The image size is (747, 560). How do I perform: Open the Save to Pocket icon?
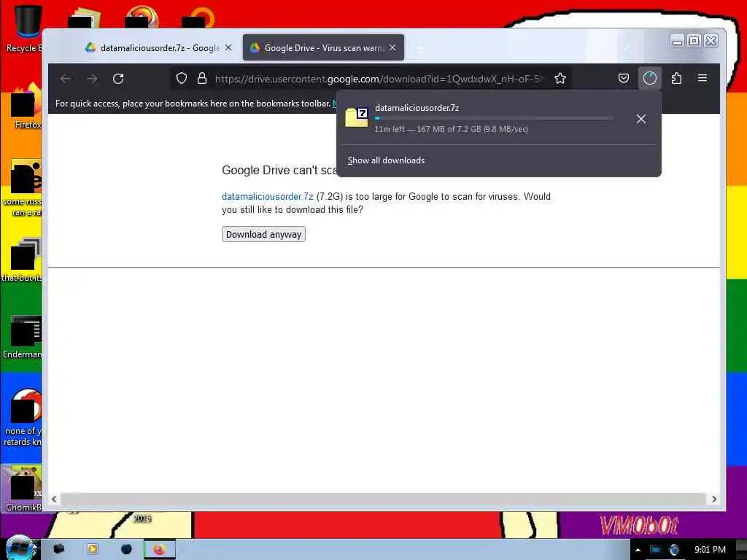624,78
